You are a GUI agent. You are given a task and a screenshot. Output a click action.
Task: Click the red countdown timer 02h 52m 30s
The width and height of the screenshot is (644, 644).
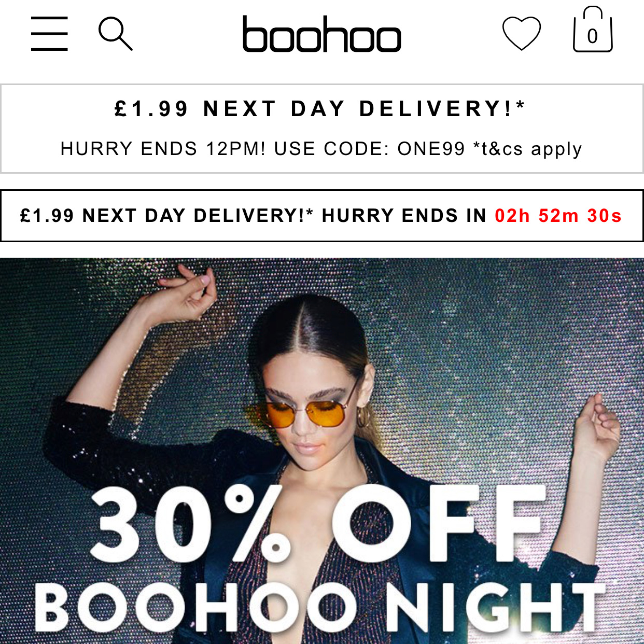pos(558,216)
